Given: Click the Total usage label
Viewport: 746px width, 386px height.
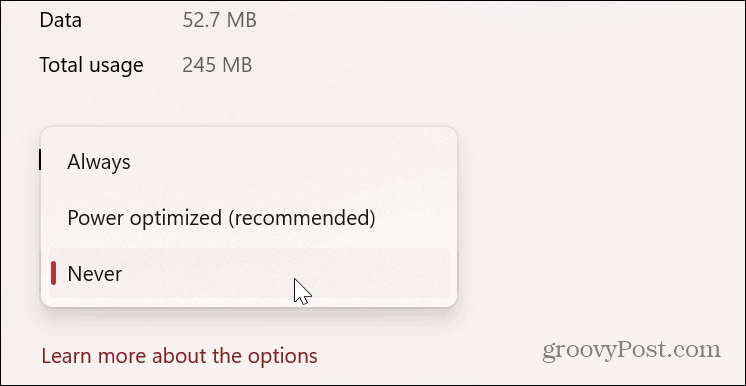Looking at the screenshot, I should [x=91, y=65].
